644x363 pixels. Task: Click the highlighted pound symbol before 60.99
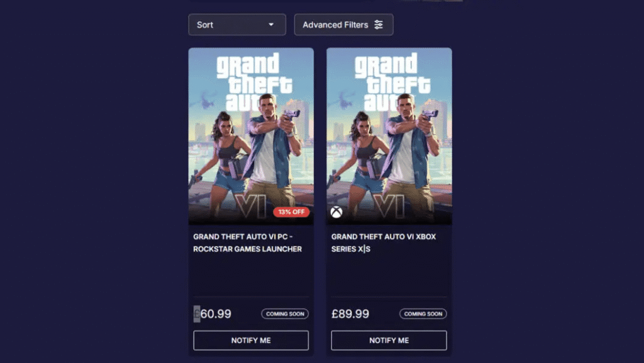click(x=197, y=314)
